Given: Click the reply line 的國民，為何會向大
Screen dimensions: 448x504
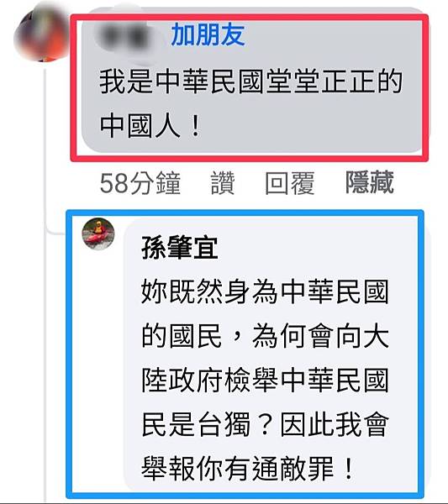Looking at the screenshot, I should coord(266,336).
